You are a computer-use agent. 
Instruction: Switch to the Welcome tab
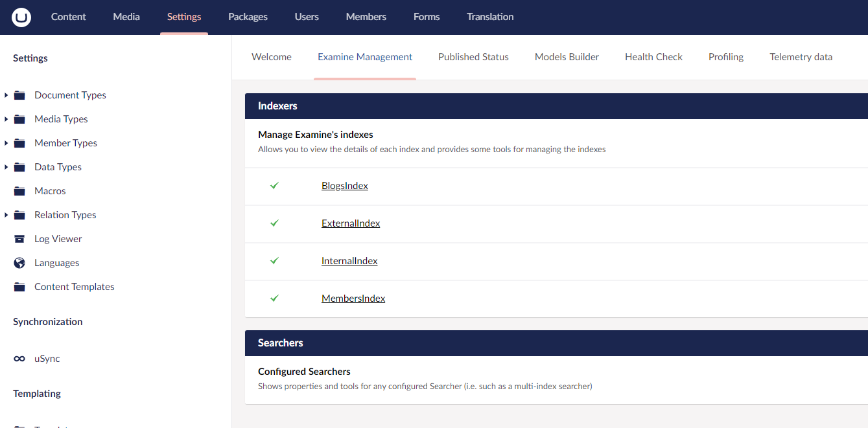[272, 57]
